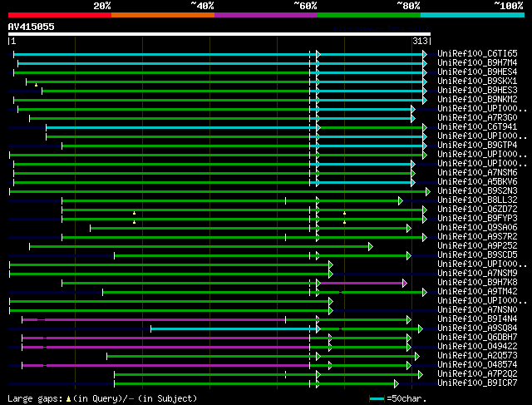Click the purple alignment segment in the B9H7K8 row
The width and height of the screenshot is (532, 405).
[361, 283]
